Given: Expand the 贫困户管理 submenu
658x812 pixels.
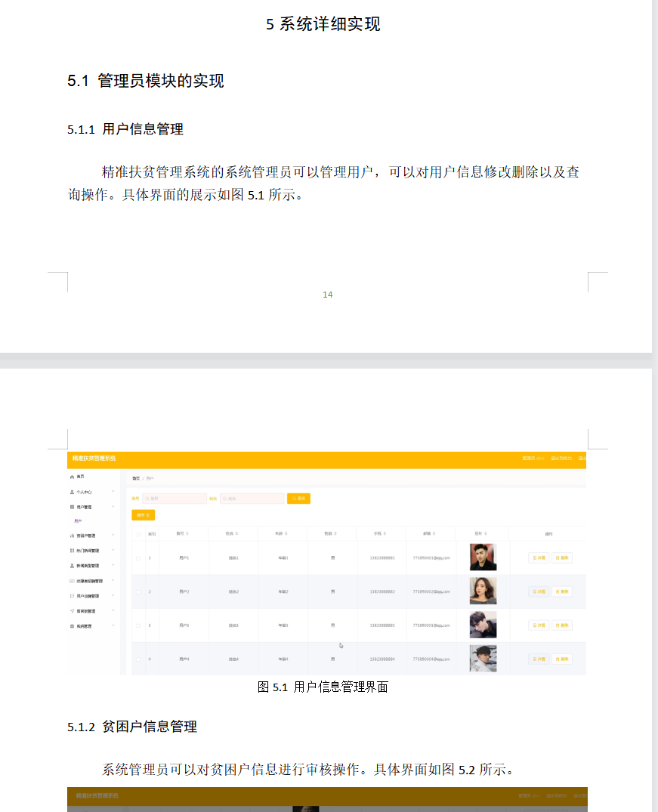Looking at the screenshot, I should [x=113, y=536].
